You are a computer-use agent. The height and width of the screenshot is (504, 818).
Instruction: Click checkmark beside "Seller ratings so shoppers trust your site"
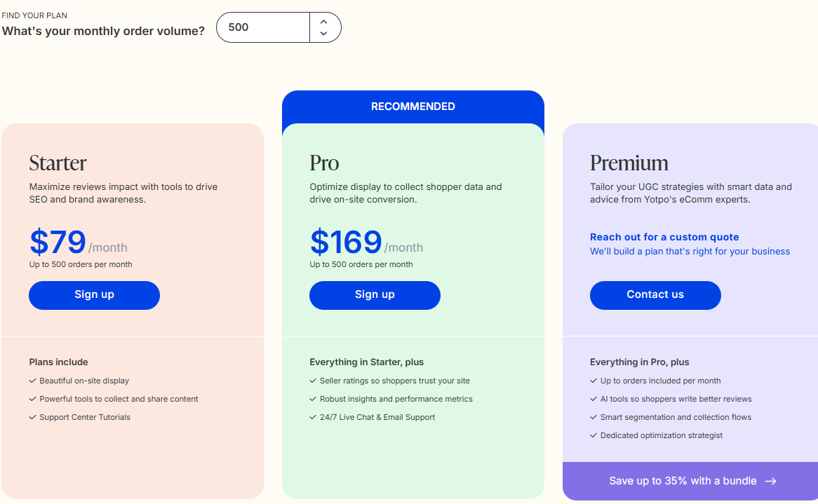[x=313, y=381]
